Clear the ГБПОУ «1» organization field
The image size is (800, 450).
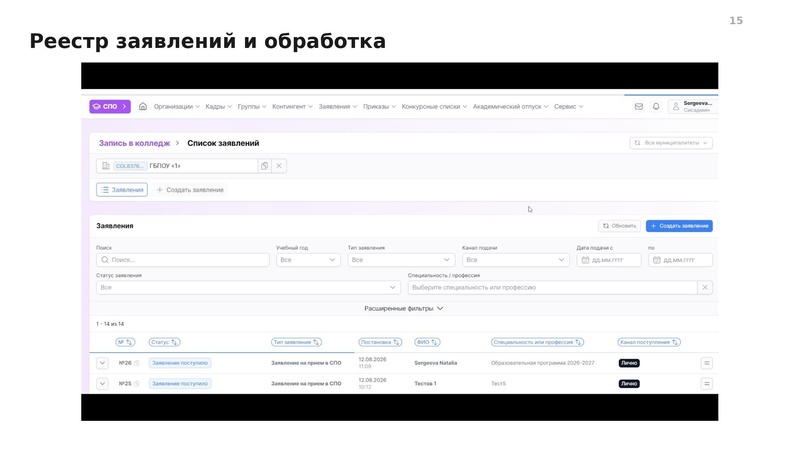click(279, 166)
